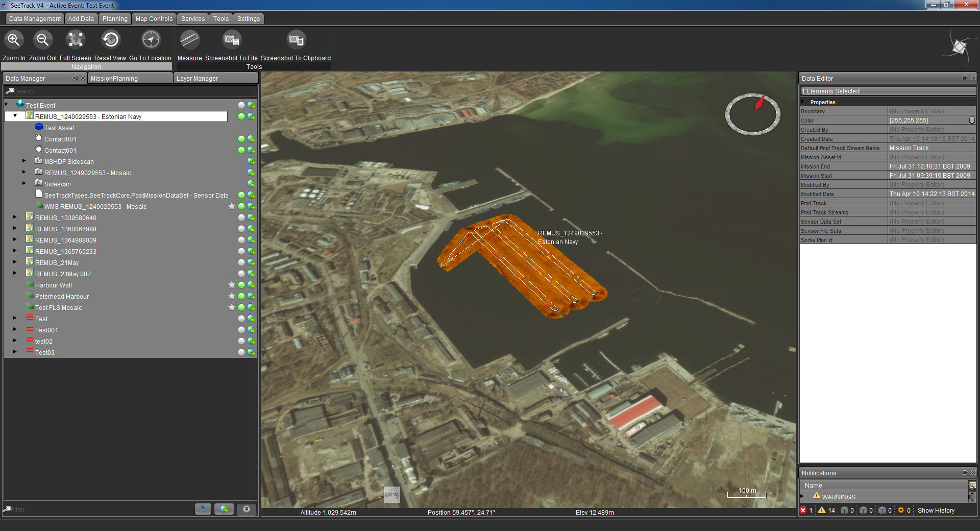Click the Zoom In magnifier icon
This screenshot has height=531, width=980.
13,39
